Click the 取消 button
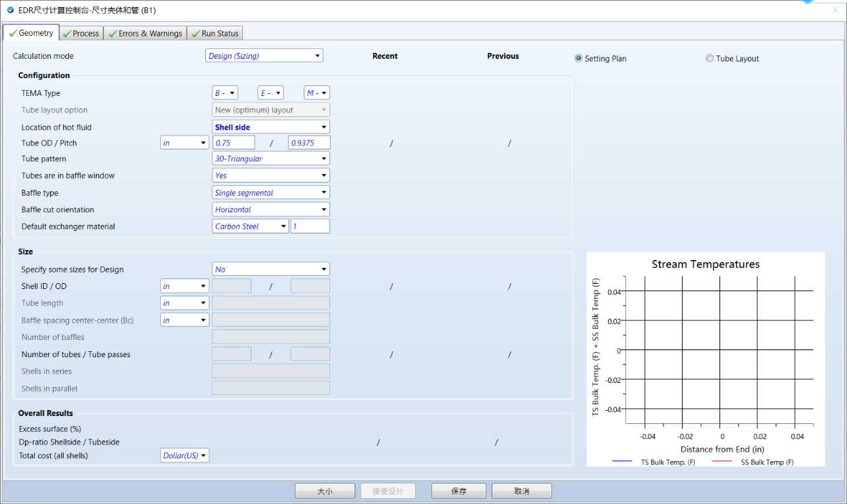 pos(521,491)
